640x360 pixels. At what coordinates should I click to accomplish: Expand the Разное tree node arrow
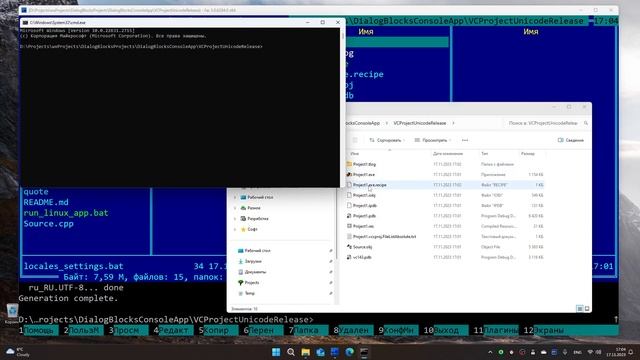coord(235,208)
